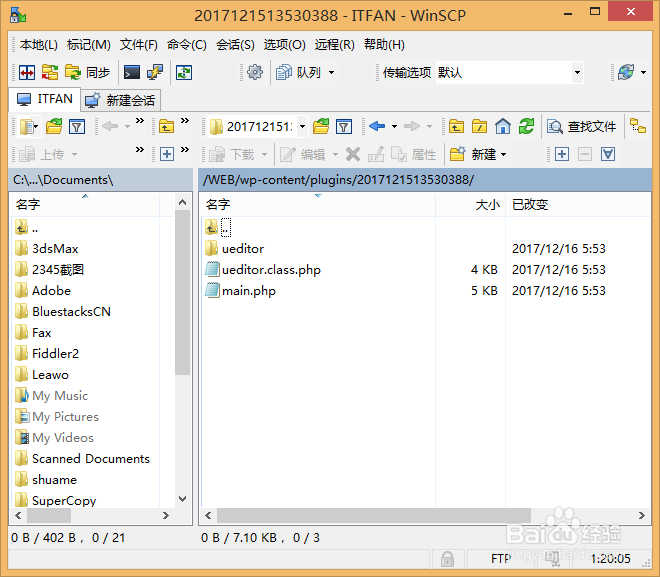Screen dimensions: 660x577
Task: Click remote panel horizontal scrollbar right arrow
Action: pyautogui.click(x=641, y=516)
